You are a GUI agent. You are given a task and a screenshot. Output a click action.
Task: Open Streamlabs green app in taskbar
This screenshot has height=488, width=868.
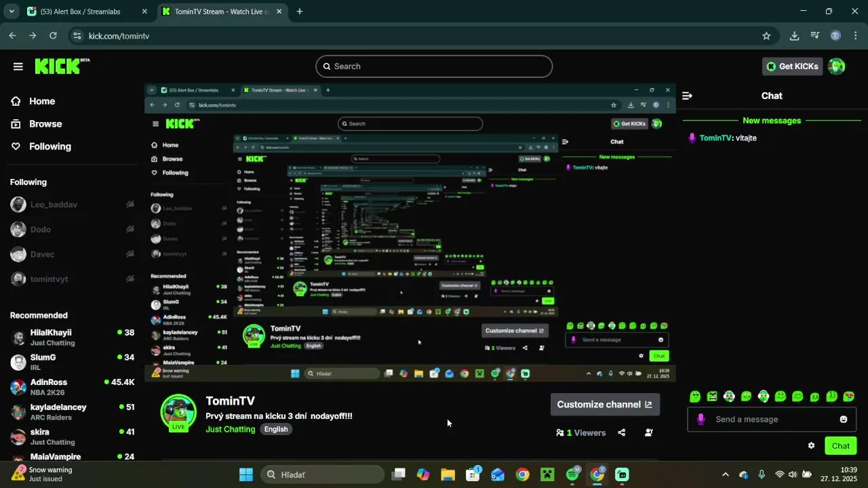pyautogui.click(x=622, y=474)
